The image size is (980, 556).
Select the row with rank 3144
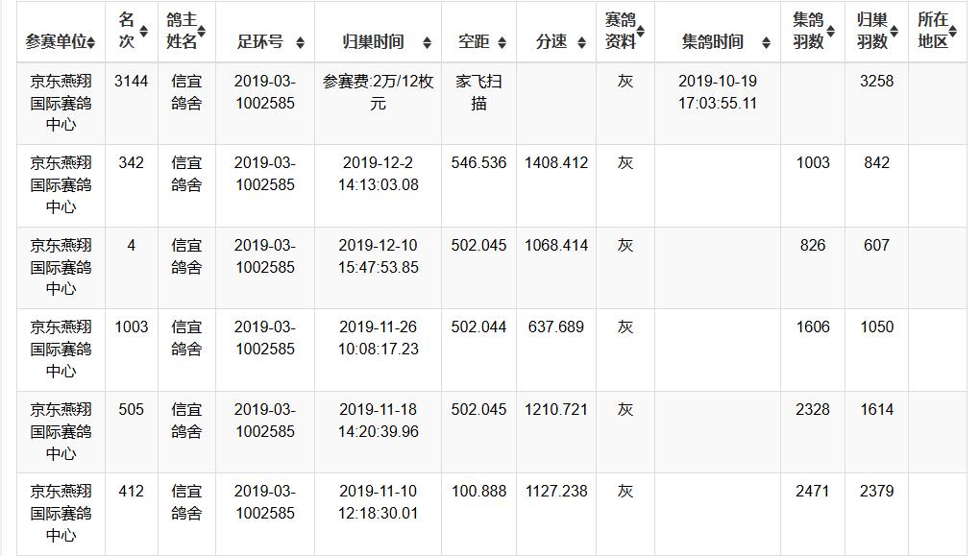132,82
